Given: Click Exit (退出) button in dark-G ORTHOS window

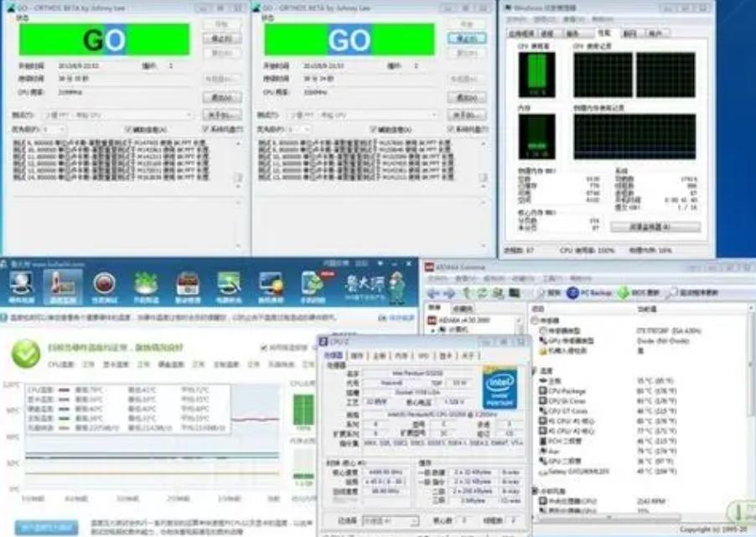Looking at the screenshot, I should pyautogui.click(x=222, y=97).
